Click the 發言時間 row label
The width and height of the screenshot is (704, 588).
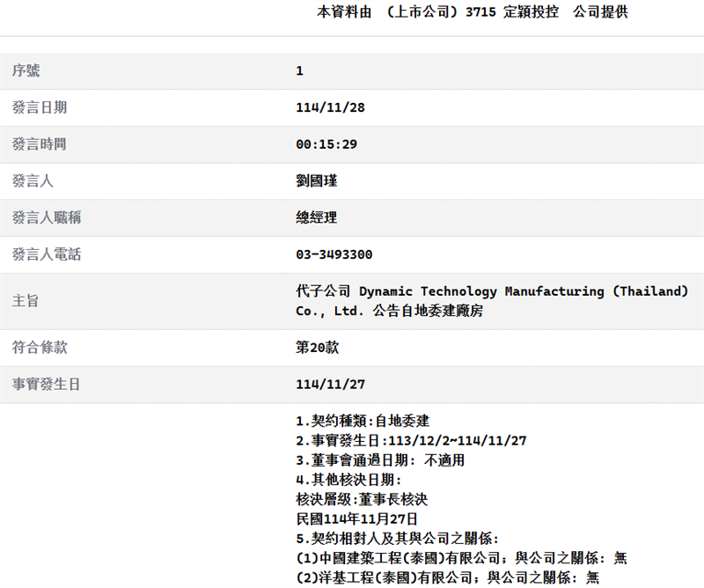35,144
